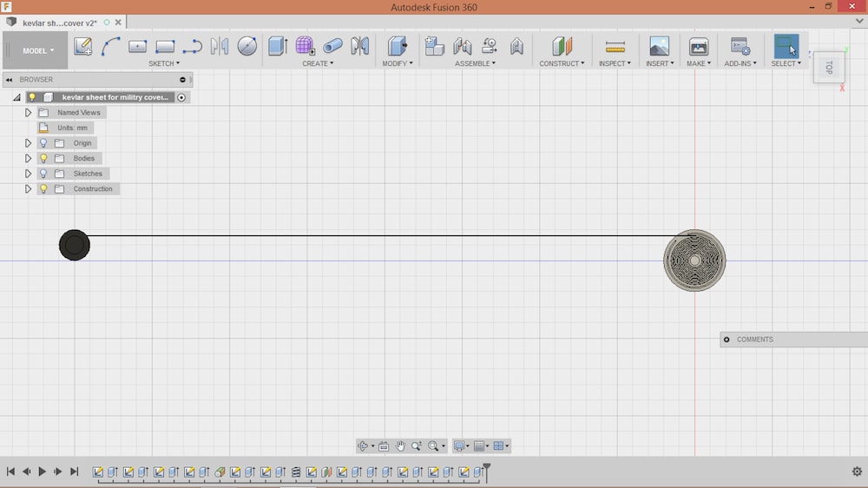Open the MAKE menu
Image resolution: width=868 pixels, height=488 pixels.
pyautogui.click(x=699, y=63)
